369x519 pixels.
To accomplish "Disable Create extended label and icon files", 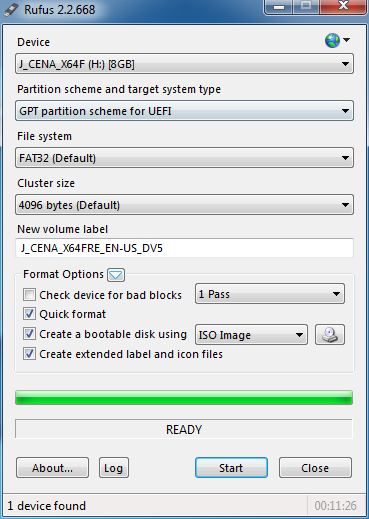I will 29,354.
